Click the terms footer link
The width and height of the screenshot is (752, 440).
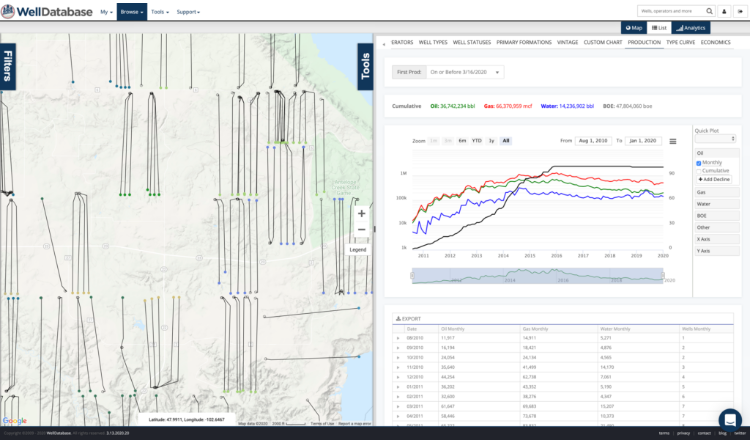664,433
